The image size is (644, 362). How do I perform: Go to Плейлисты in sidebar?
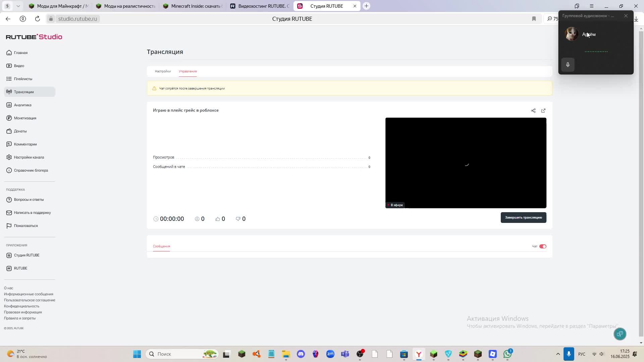23,79
